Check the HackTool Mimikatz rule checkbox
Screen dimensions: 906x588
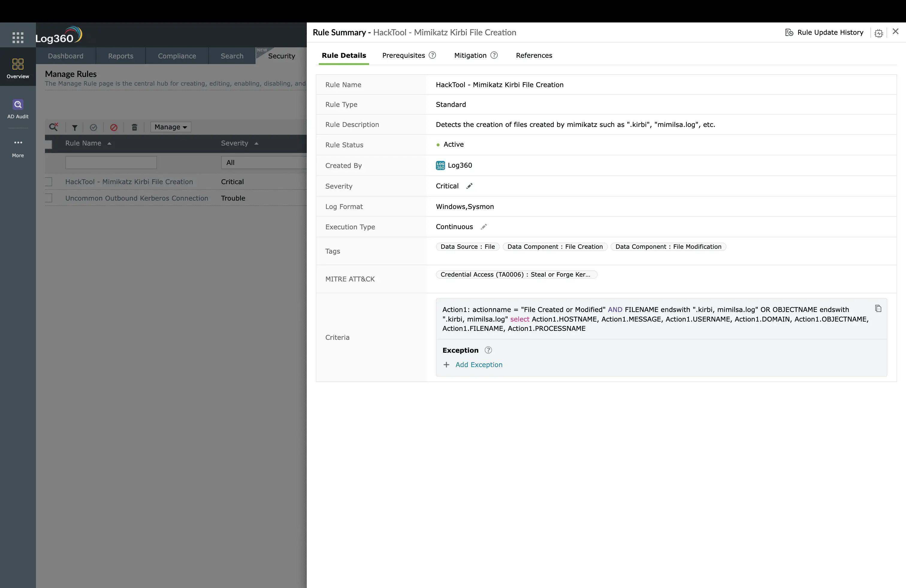[48, 182]
